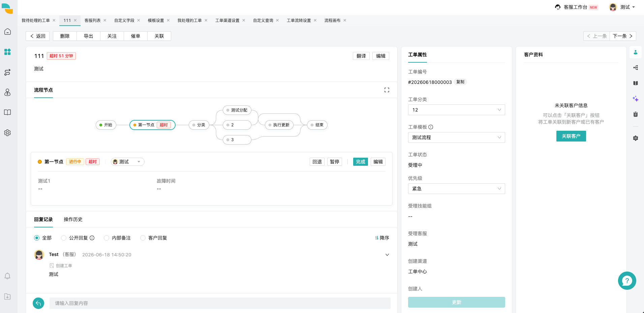Viewport: 644px width, 313px height.
Task: Select the 分类 flow node
Action: point(199,125)
